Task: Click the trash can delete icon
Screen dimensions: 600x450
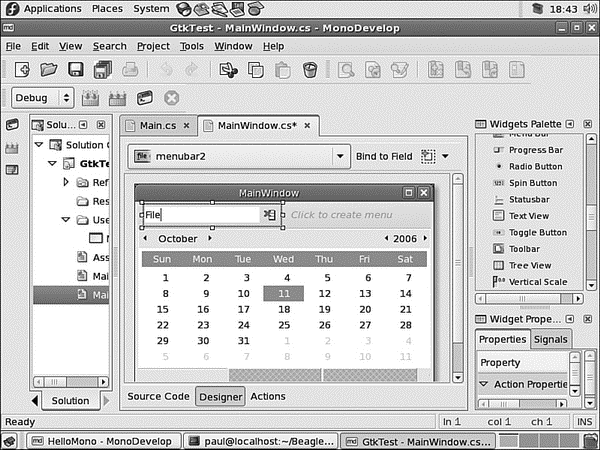Action: [310, 70]
